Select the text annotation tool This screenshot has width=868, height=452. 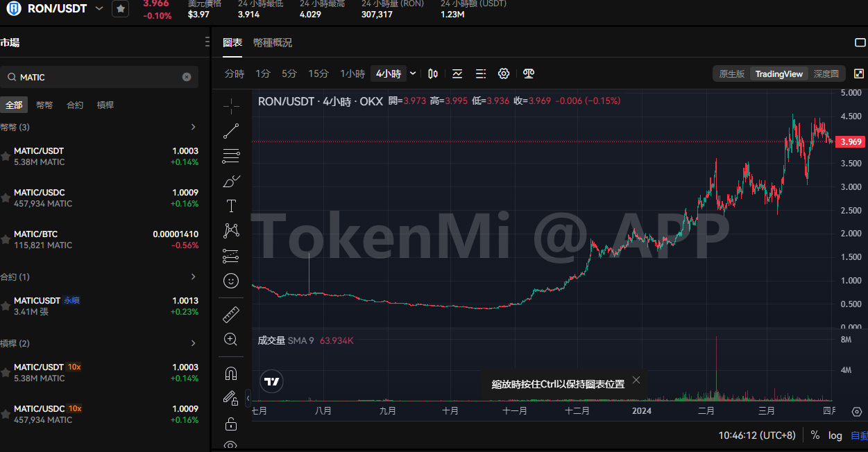coord(231,206)
